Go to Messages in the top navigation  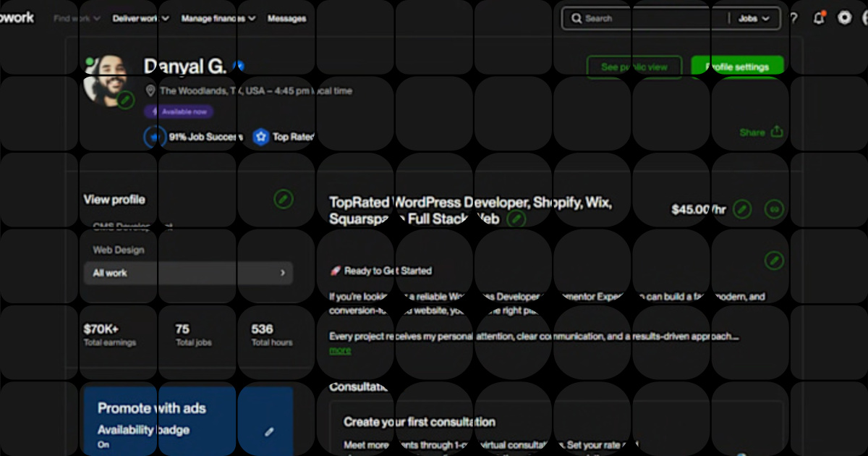click(286, 19)
